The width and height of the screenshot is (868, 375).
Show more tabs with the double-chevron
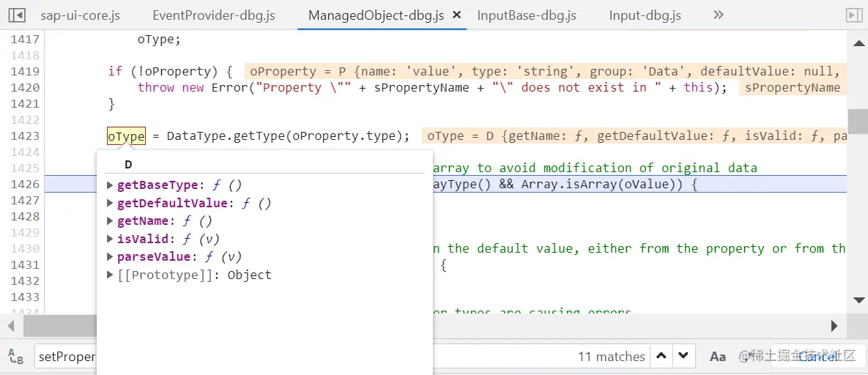point(719,15)
